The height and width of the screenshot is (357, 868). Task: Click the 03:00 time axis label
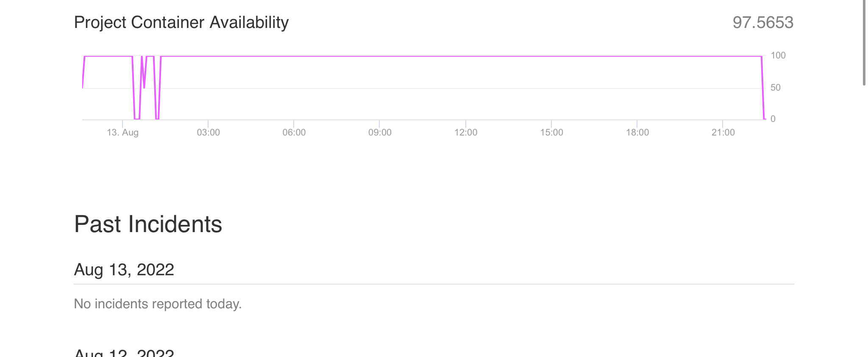[x=209, y=133]
